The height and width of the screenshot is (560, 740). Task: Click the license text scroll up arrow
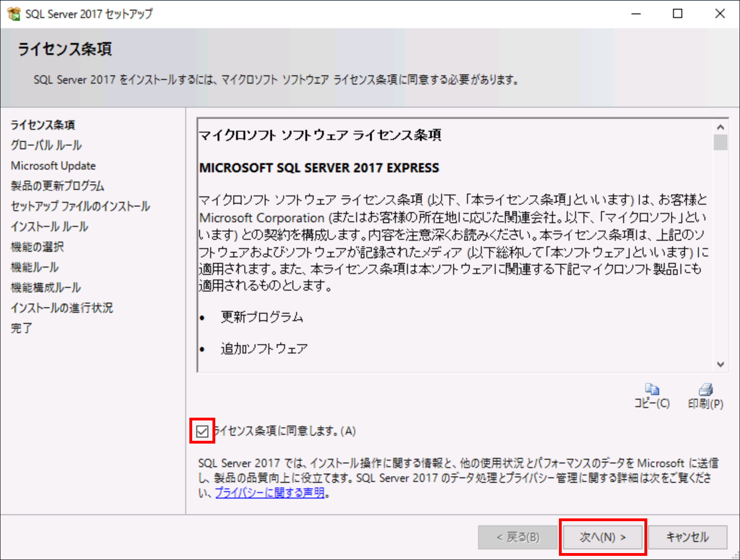click(720, 127)
